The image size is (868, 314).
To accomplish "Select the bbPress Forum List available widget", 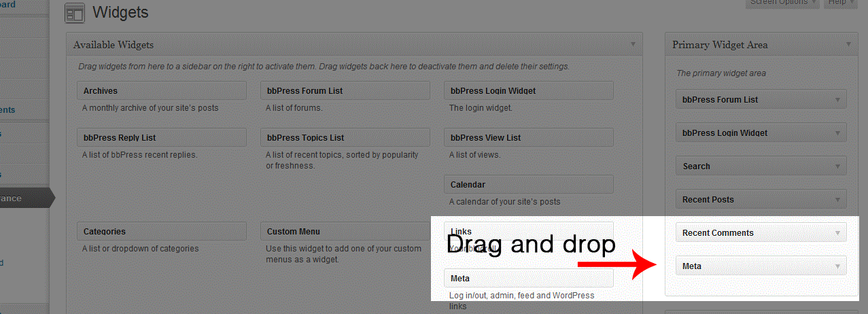I will tap(345, 91).
